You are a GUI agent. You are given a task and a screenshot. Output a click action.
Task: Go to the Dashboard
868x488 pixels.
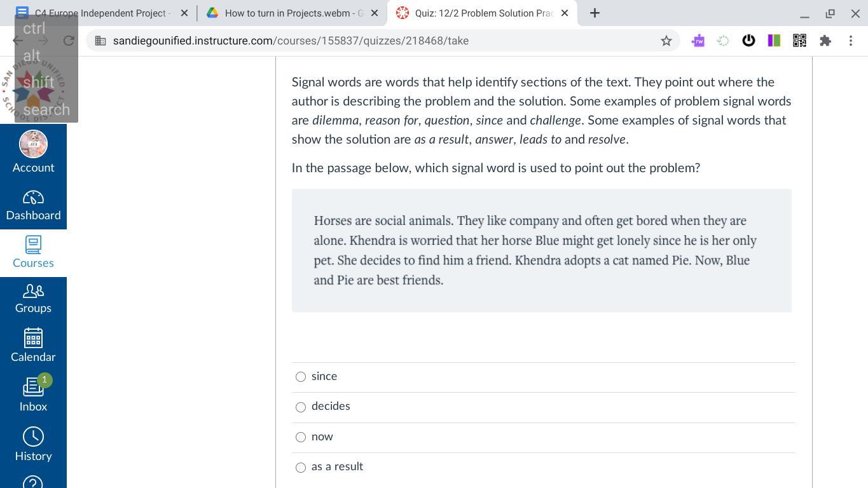pos(33,206)
